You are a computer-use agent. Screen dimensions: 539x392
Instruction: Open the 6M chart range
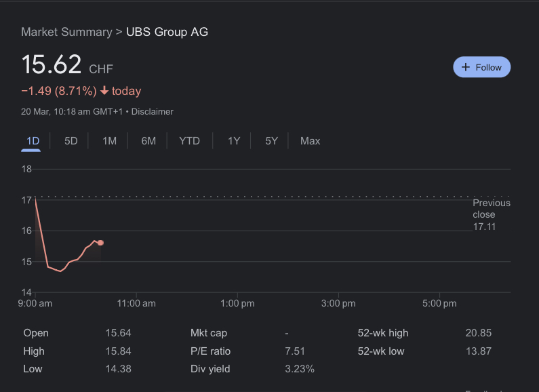[148, 141]
